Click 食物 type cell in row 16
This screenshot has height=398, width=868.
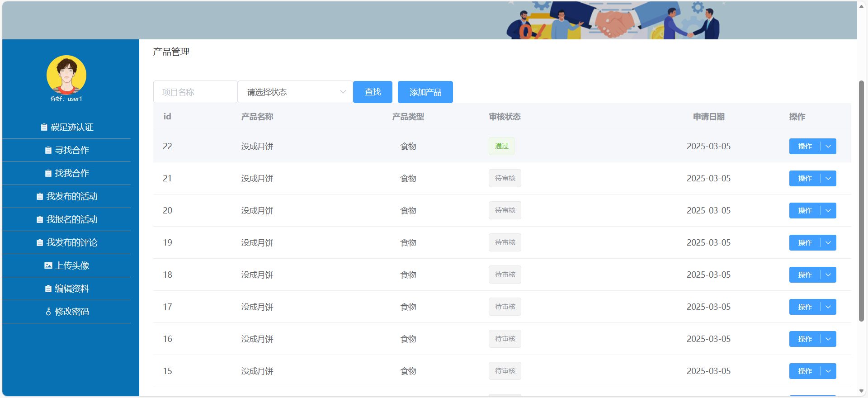click(408, 339)
